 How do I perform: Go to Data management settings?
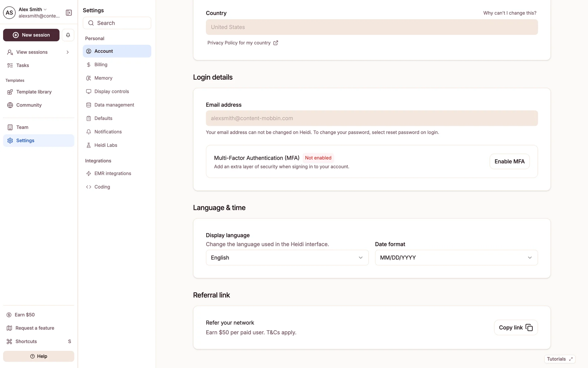(114, 105)
